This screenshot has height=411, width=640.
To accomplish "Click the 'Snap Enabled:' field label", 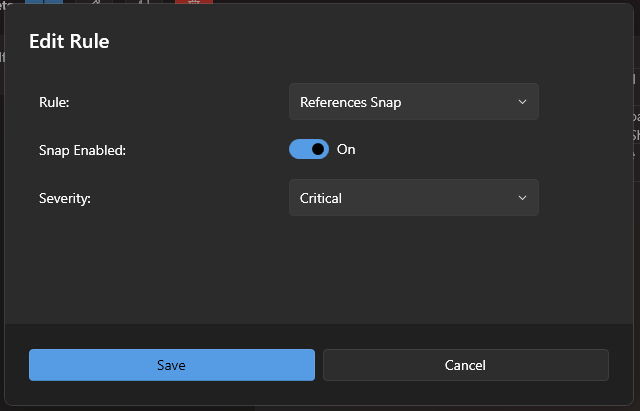I will [x=82, y=150].
